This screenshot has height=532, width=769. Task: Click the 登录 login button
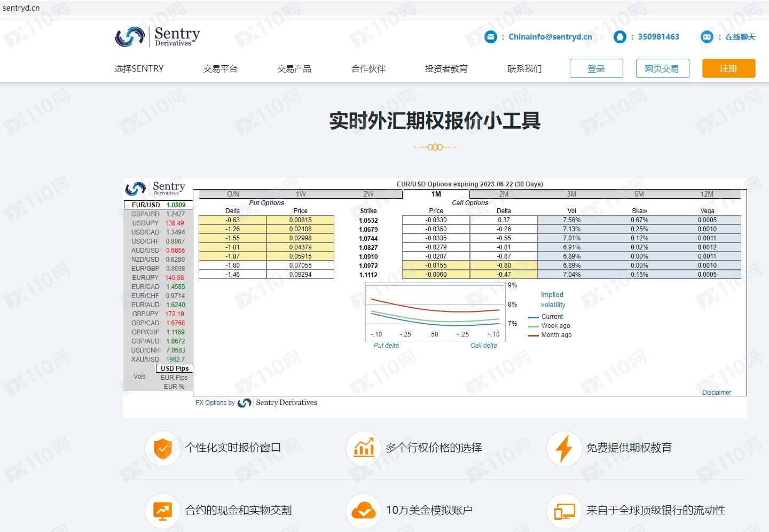596,68
